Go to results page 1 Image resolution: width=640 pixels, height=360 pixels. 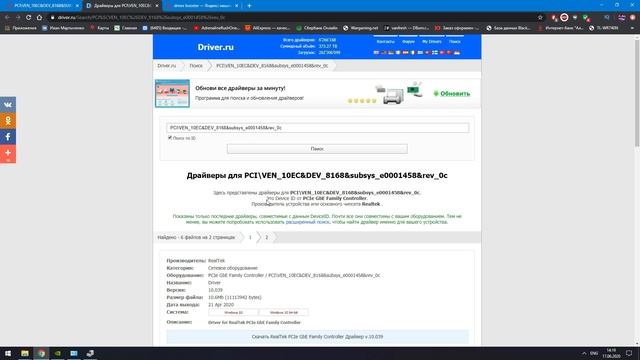(250, 237)
